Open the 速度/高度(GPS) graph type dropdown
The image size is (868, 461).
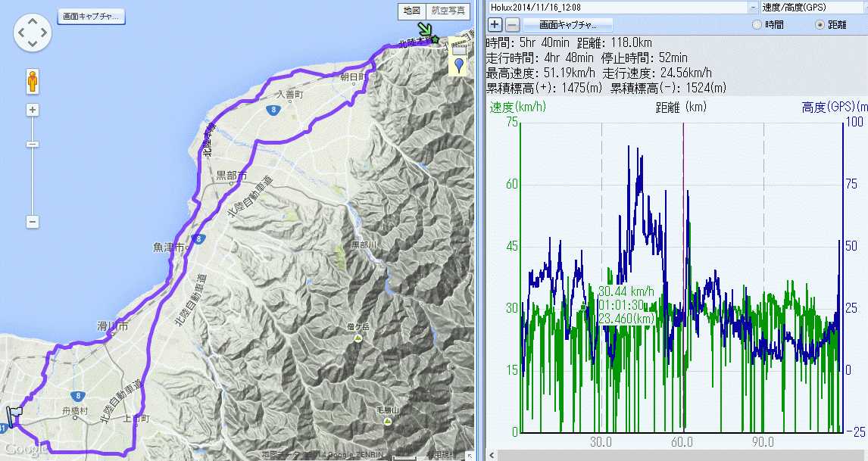click(861, 7)
